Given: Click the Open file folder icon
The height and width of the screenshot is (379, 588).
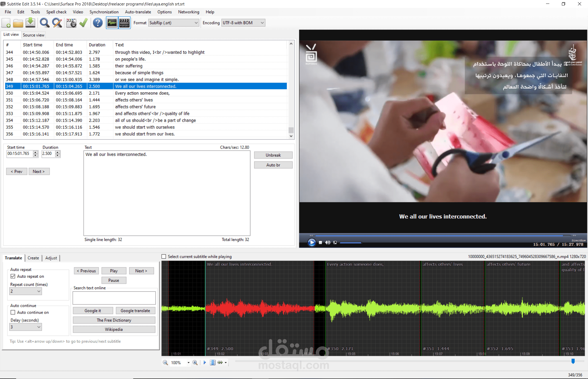Looking at the screenshot, I should (x=18, y=23).
